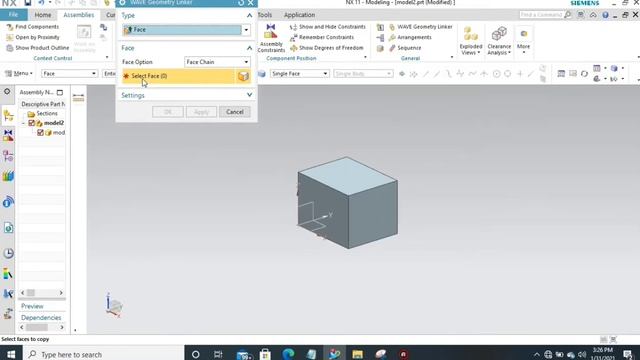
Task: Open Exploded Views dropdown
Action: tap(471, 41)
